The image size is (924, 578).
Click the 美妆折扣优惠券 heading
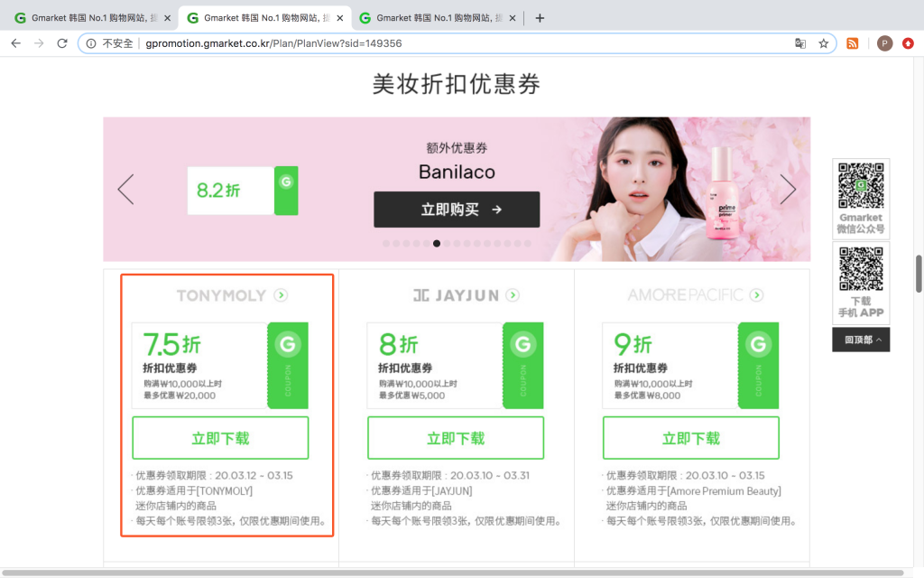[x=457, y=84]
